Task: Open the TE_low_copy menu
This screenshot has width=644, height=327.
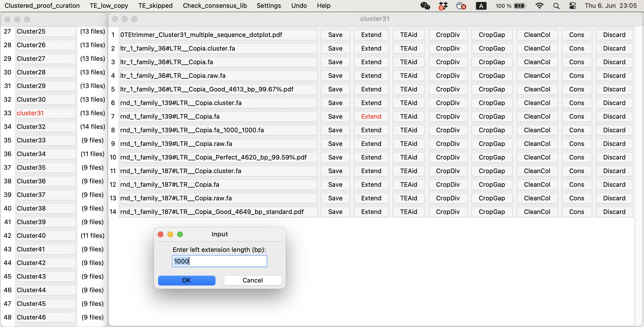Action: (109, 6)
